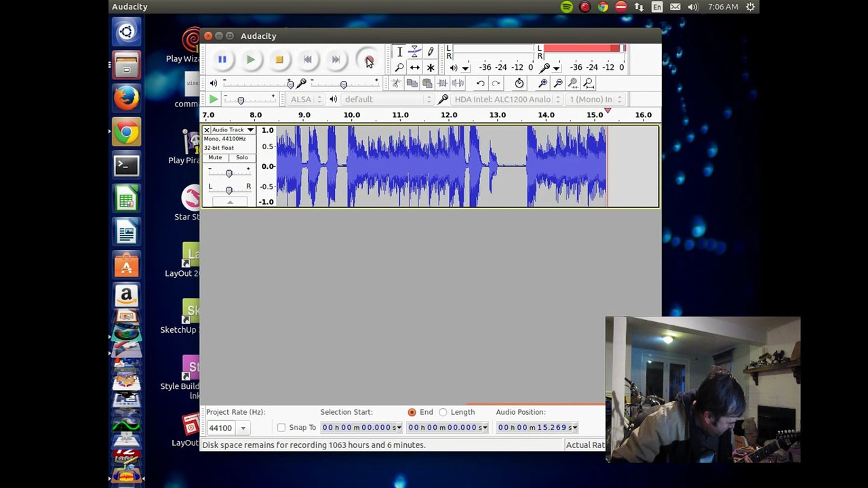The image size is (868, 488).
Task: Solo the Audio Track
Action: 242,157
